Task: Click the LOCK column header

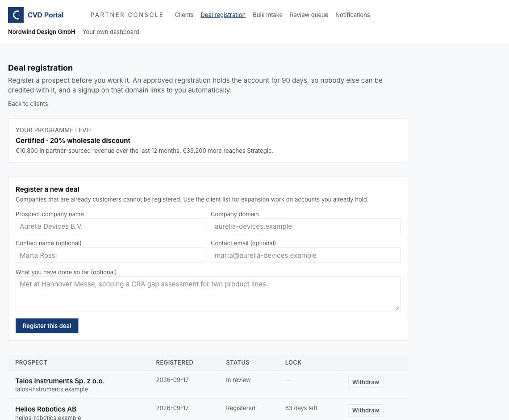Action: pyautogui.click(x=293, y=362)
